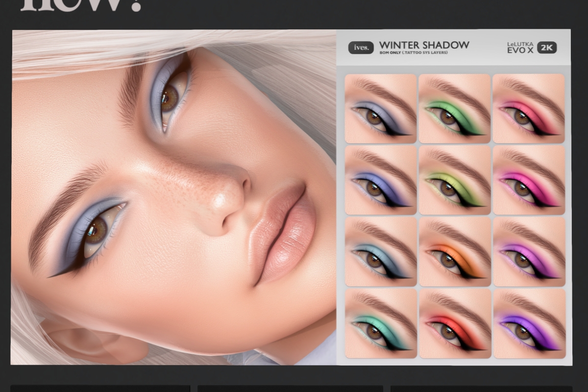Click the 2K resolution badge

[547, 48]
